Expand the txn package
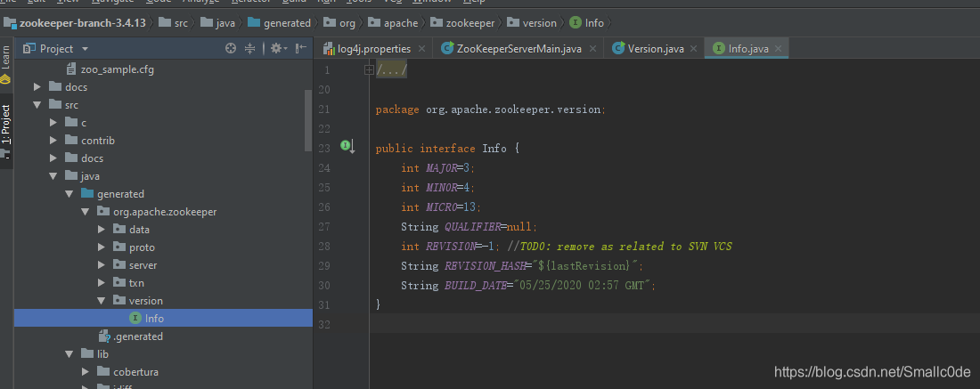Screen dimensions: 980x389 102,283
